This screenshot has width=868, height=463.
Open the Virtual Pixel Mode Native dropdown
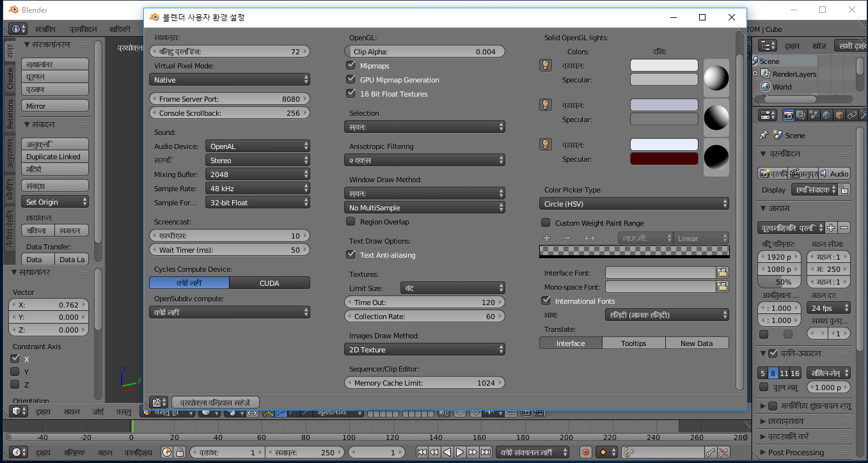(x=230, y=80)
